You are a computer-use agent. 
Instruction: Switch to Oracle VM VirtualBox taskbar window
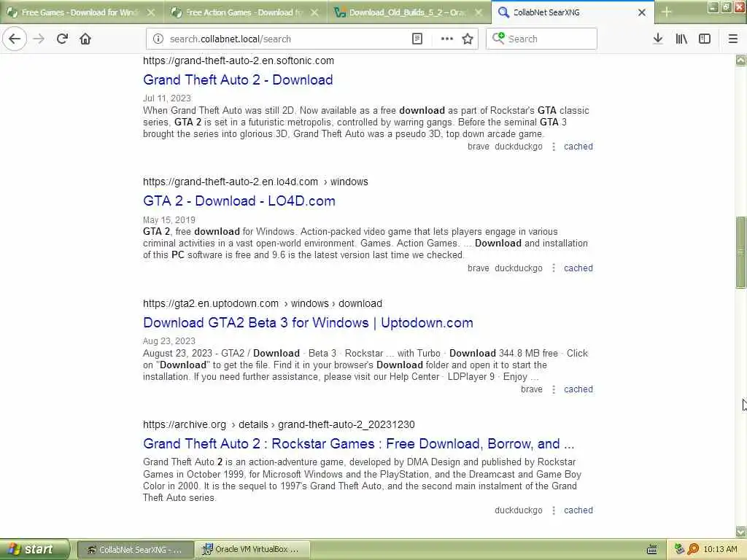(x=253, y=550)
